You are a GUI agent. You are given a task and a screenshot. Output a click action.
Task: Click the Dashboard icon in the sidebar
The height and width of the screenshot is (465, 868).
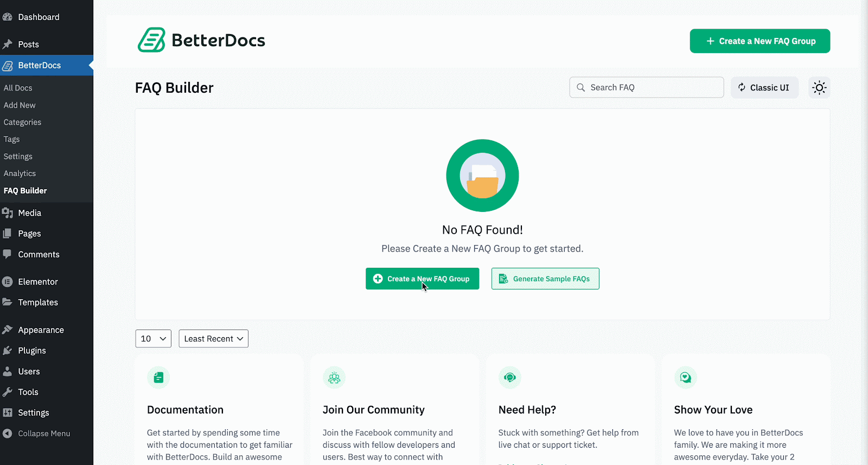pyautogui.click(x=8, y=17)
